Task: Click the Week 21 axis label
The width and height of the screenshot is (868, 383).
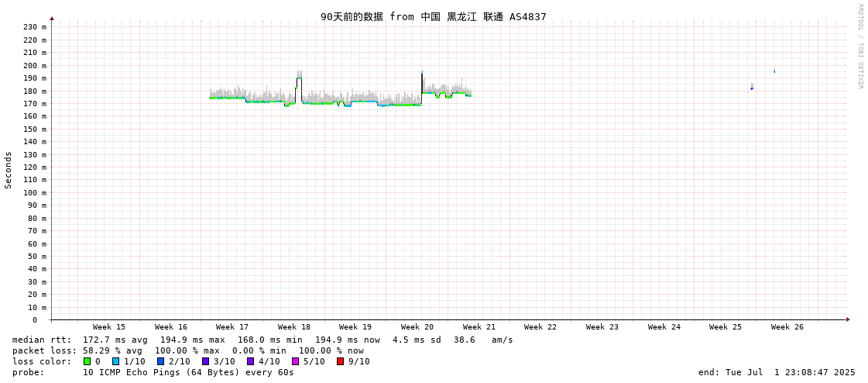Action: (x=479, y=327)
